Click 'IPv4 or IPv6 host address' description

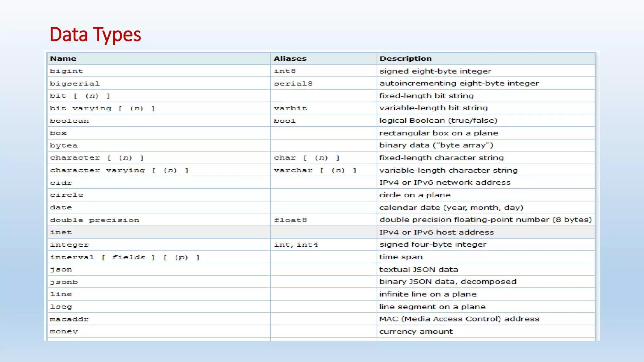(436, 232)
